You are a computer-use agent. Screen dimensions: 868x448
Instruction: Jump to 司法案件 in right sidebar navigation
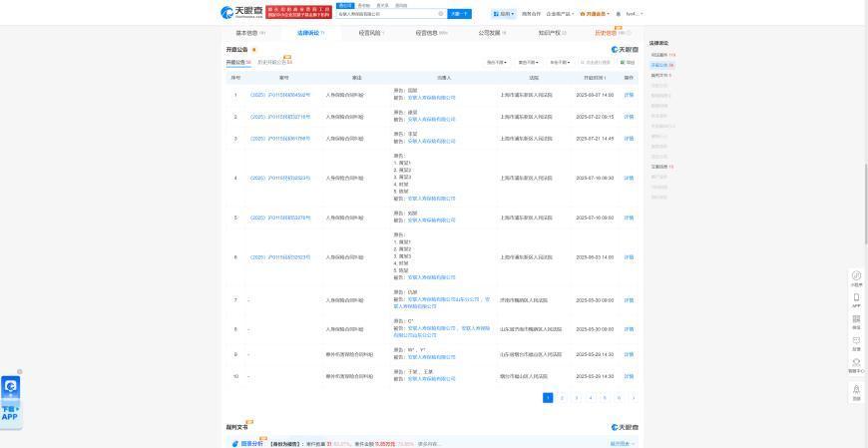click(662, 56)
